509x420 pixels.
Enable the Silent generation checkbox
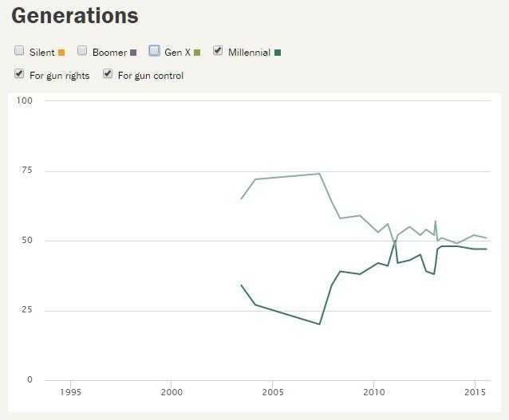[x=19, y=51]
